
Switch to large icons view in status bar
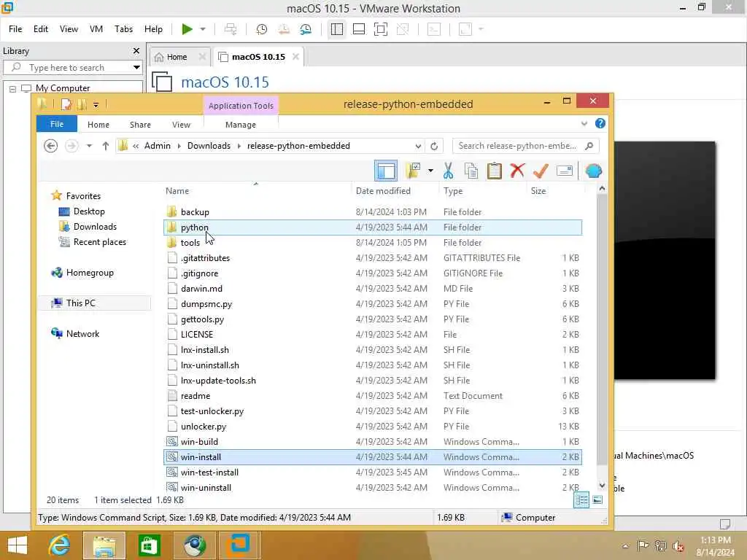597,500
